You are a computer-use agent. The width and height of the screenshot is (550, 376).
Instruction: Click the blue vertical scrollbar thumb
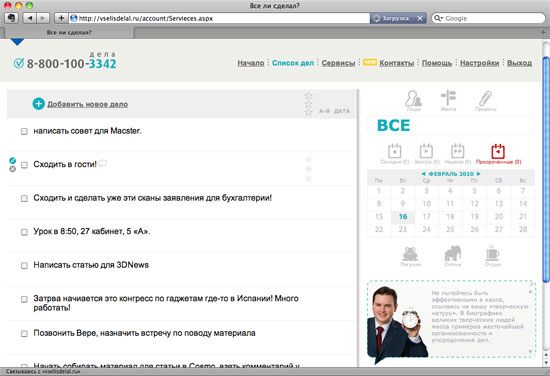pyautogui.click(x=546, y=168)
